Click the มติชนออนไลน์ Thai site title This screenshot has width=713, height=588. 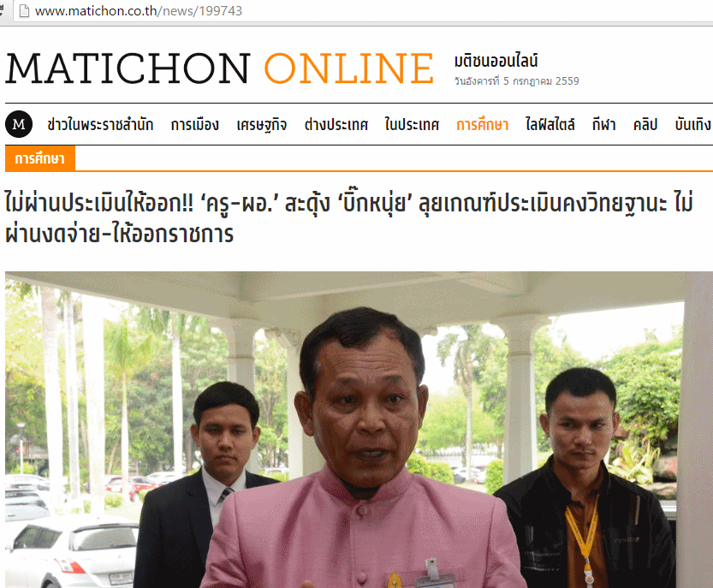[496, 61]
